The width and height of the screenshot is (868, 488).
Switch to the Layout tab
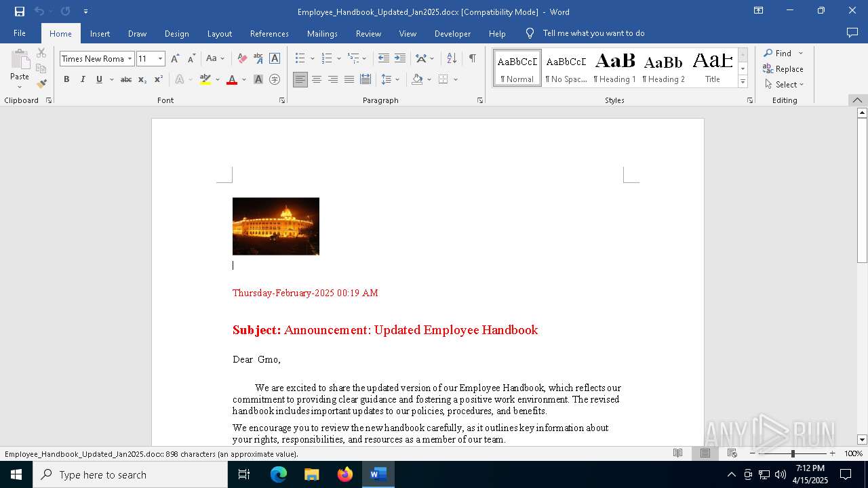point(219,33)
